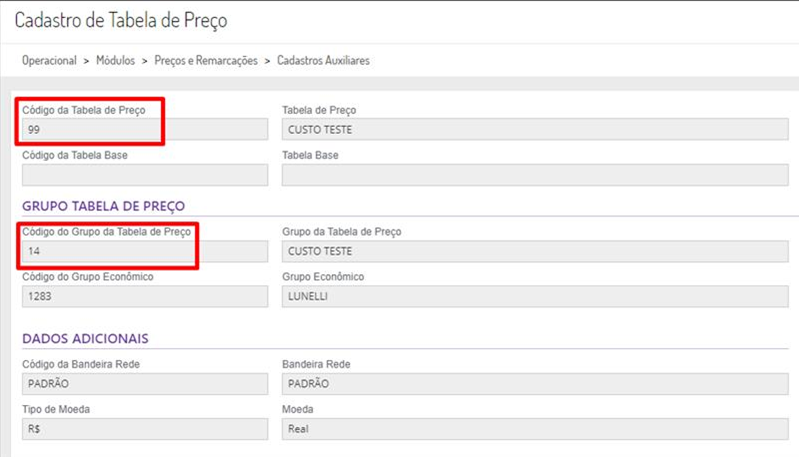Focus the Bandeira Rede input on the right

click(x=540, y=384)
